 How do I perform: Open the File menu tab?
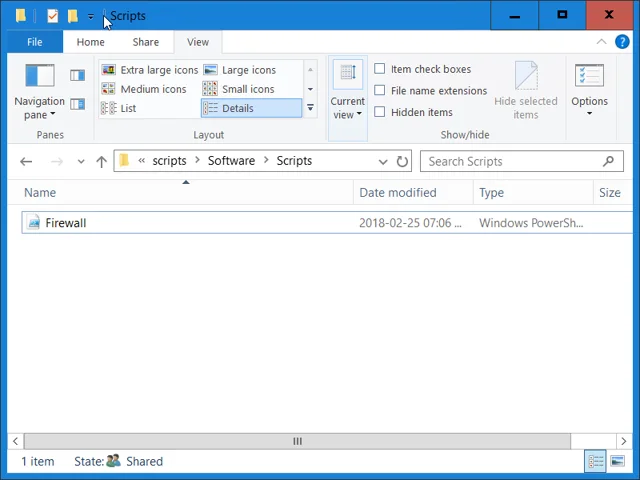point(35,42)
